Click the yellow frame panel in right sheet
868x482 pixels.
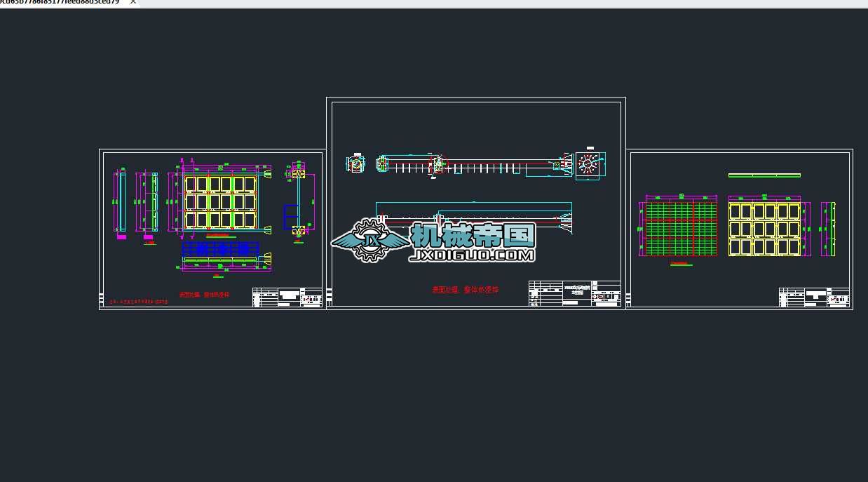click(x=765, y=229)
